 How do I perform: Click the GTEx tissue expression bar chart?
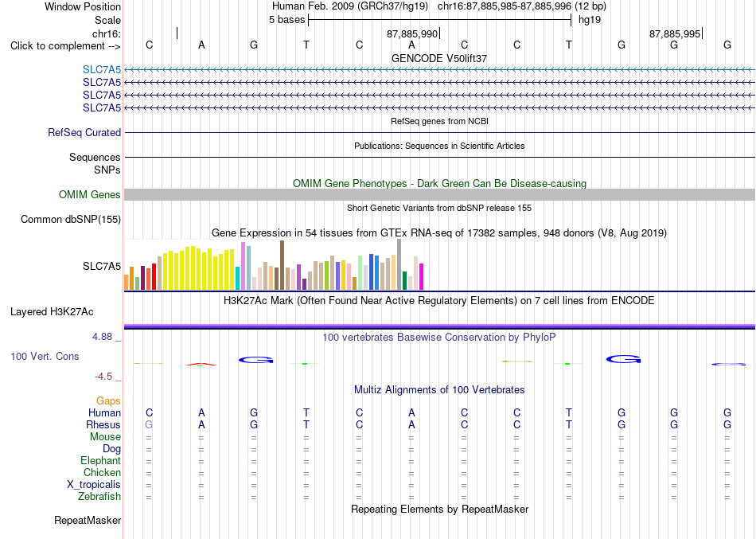(x=274, y=265)
